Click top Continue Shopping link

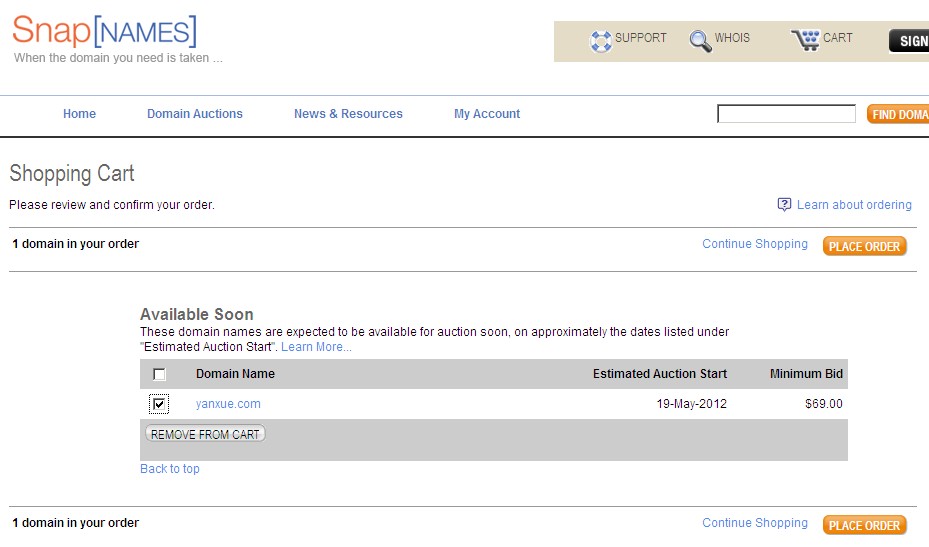(755, 244)
